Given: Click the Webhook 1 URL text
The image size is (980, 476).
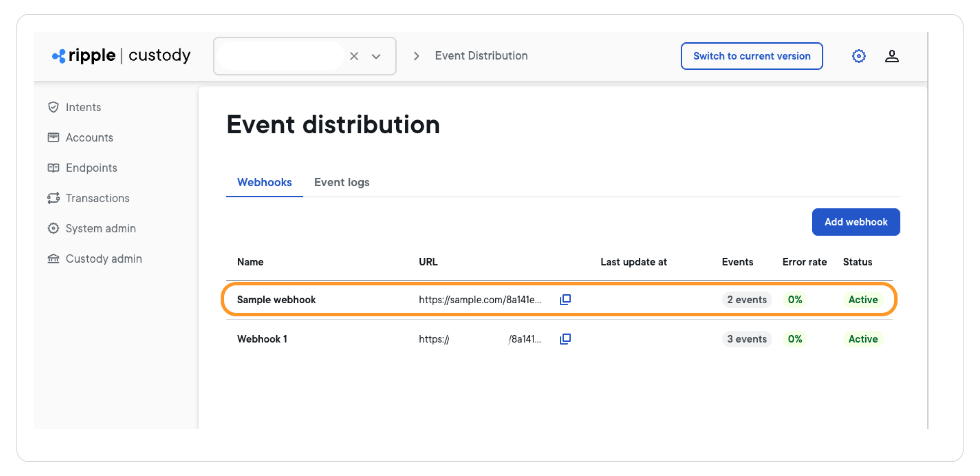Looking at the screenshot, I should click(x=480, y=339).
